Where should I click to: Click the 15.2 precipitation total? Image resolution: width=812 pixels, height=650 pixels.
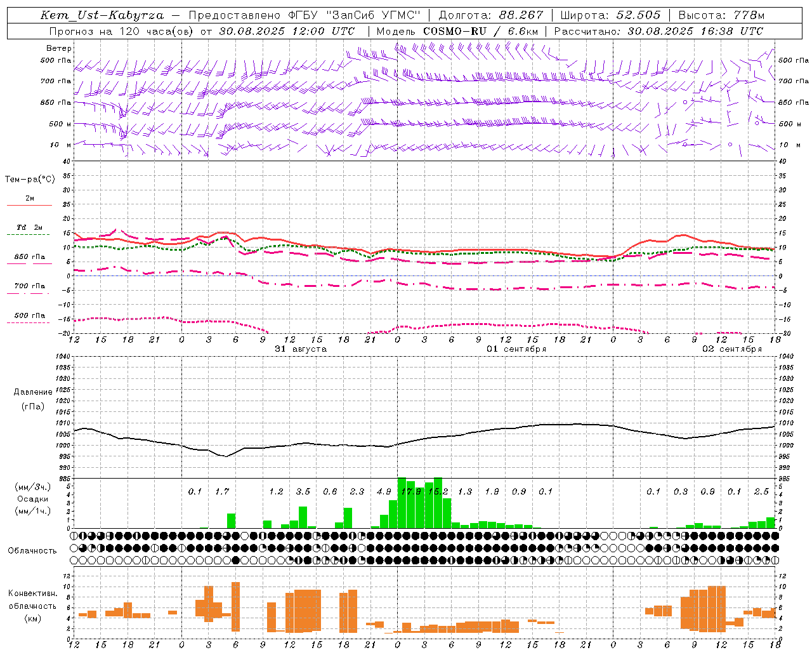438,491
